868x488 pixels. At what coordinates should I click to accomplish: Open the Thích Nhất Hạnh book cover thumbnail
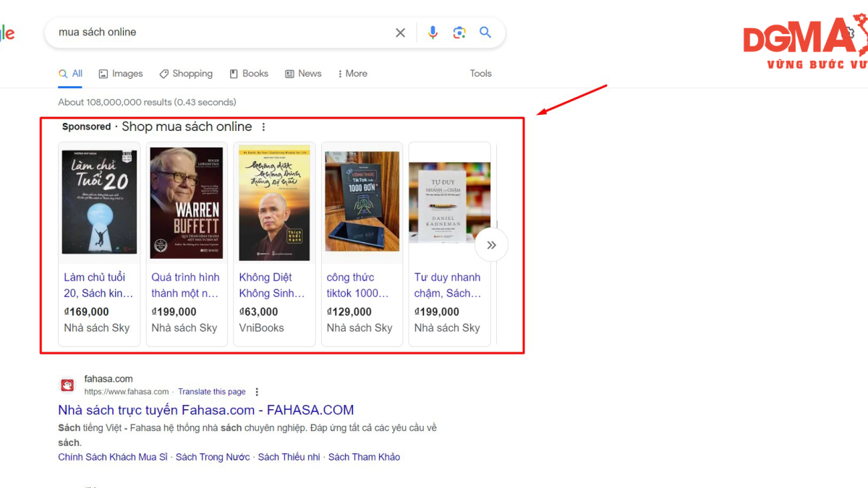(x=274, y=203)
